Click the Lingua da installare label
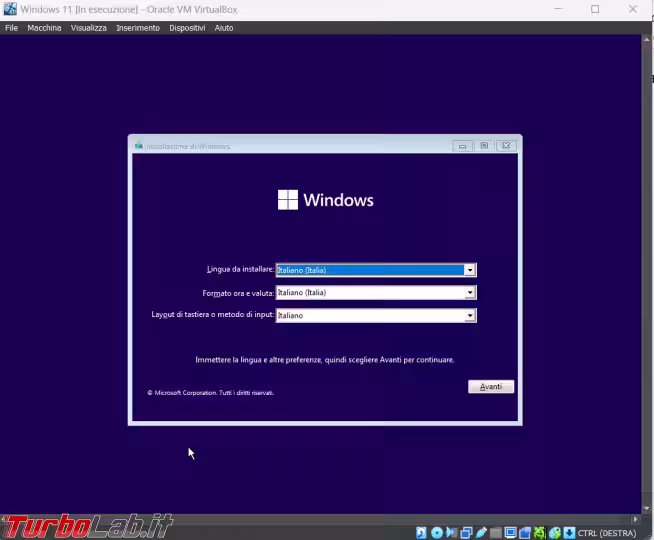654x540 pixels. coord(240,269)
